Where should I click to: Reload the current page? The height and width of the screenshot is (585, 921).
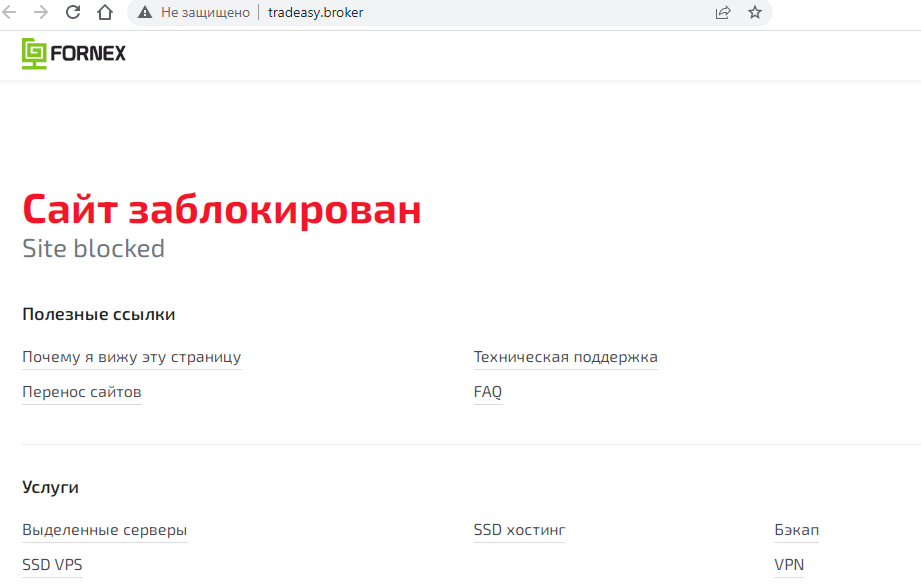(x=73, y=13)
